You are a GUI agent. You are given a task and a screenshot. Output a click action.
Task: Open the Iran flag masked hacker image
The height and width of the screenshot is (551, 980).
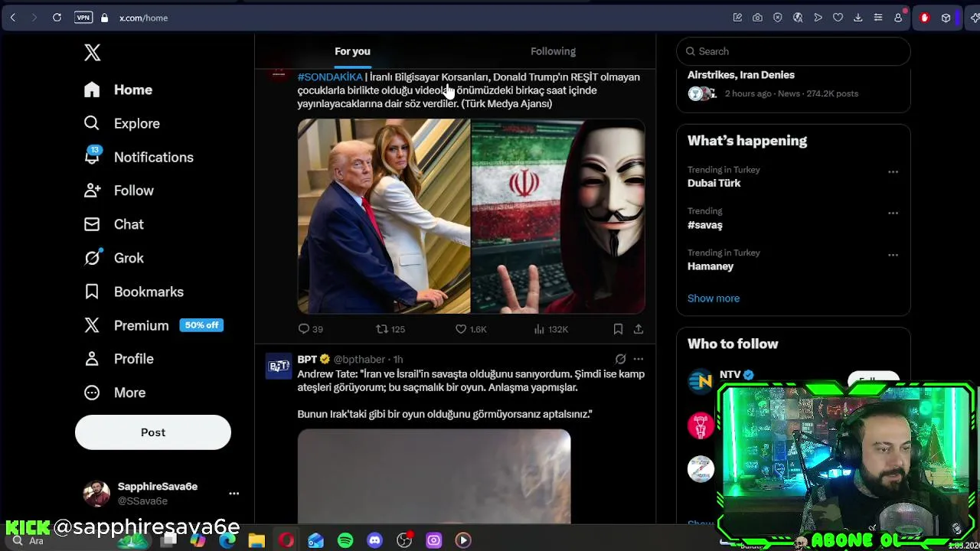coord(558,217)
